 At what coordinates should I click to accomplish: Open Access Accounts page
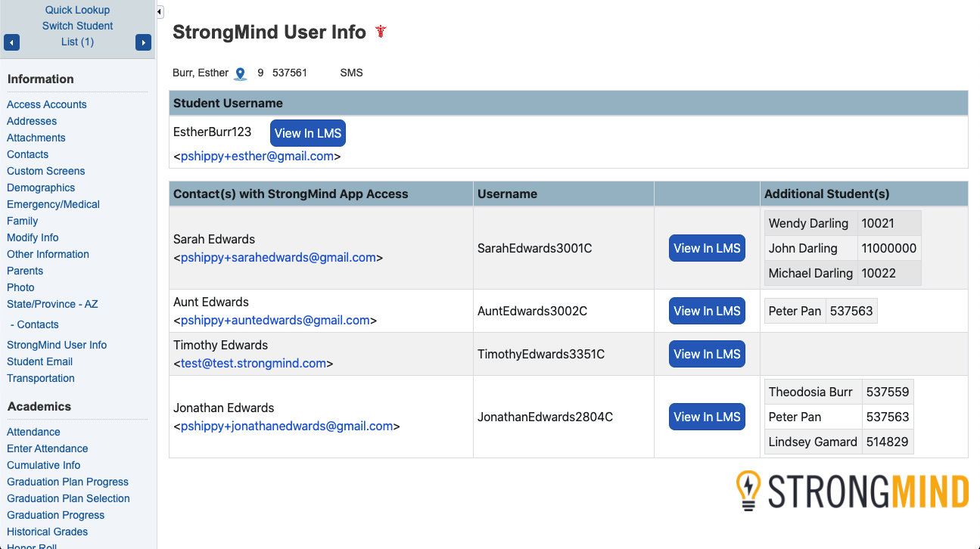pyautogui.click(x=47, y=104)
